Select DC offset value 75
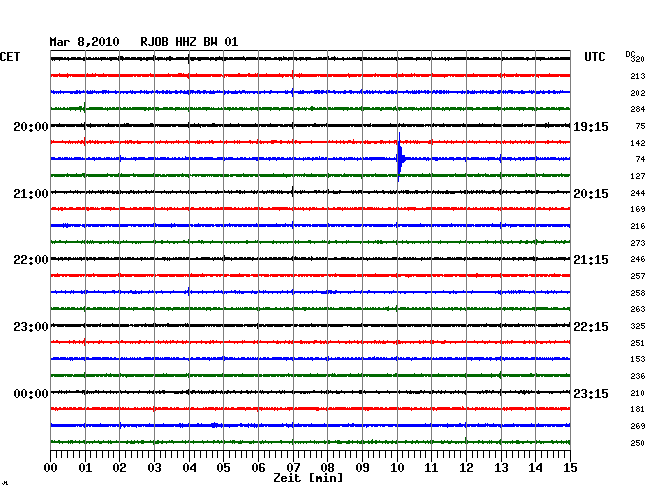Viewport: 650px width, 494px height. (640, 126)
